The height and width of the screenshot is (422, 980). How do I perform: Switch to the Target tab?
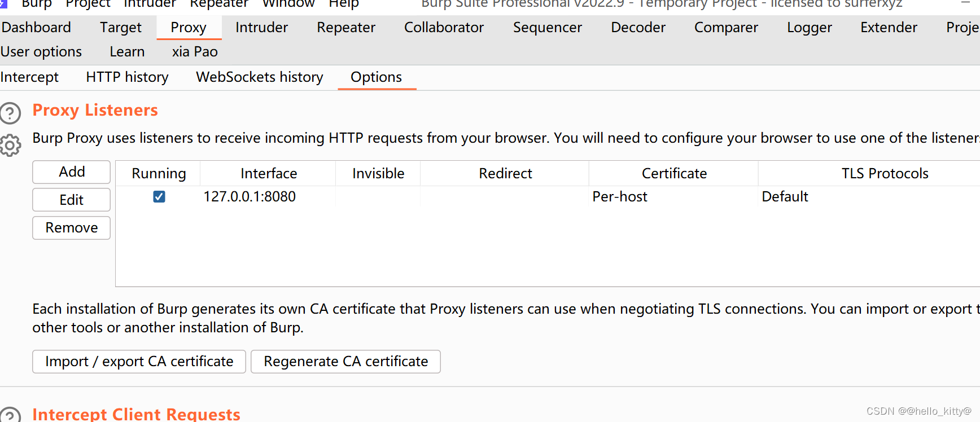click(121, 27)
